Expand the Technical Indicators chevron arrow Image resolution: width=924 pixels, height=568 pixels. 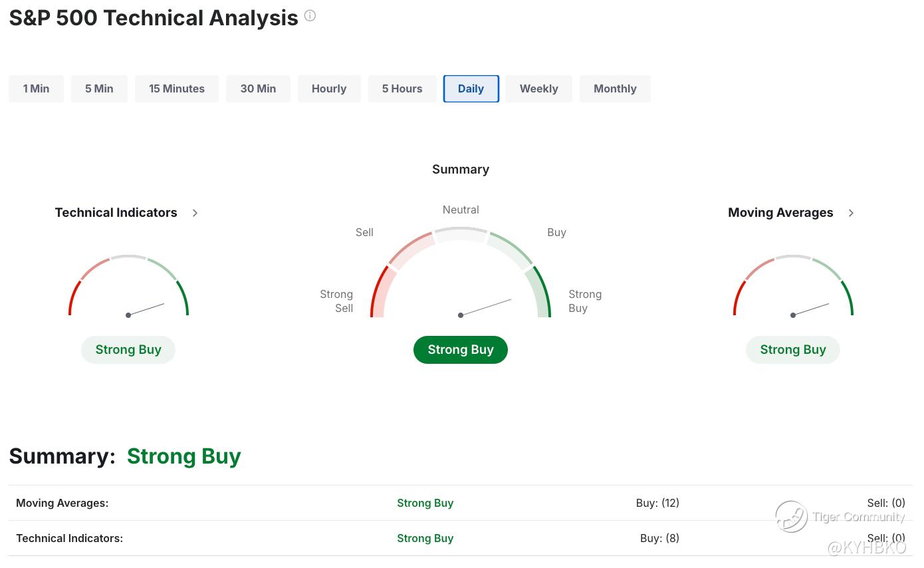coord(195,213)
